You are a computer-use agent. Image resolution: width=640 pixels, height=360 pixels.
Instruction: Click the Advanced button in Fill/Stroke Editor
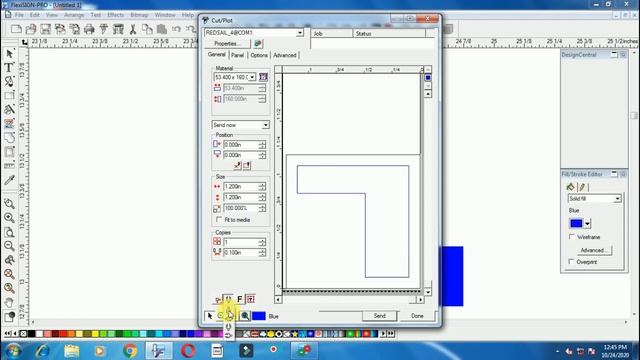pos(593,250)
